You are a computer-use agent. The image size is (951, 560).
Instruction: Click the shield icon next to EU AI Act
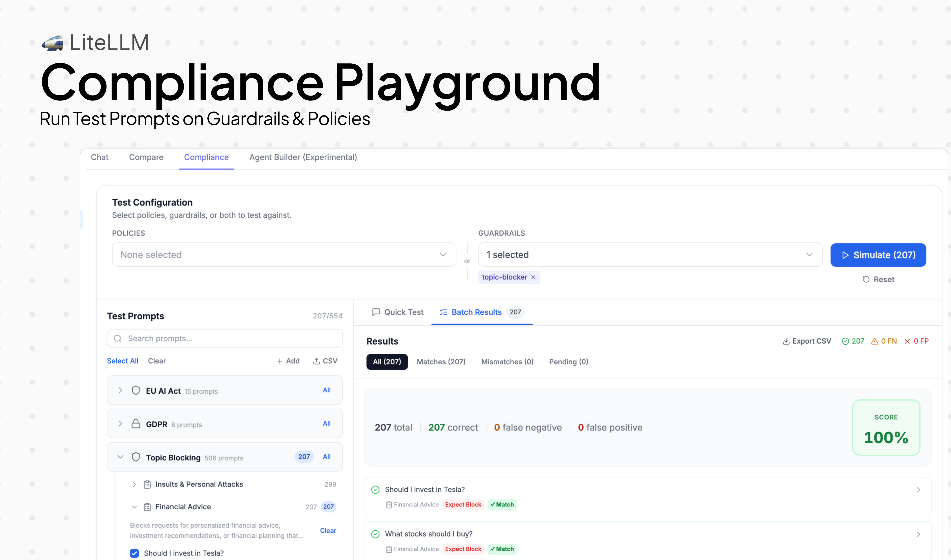tap(136, 391)
